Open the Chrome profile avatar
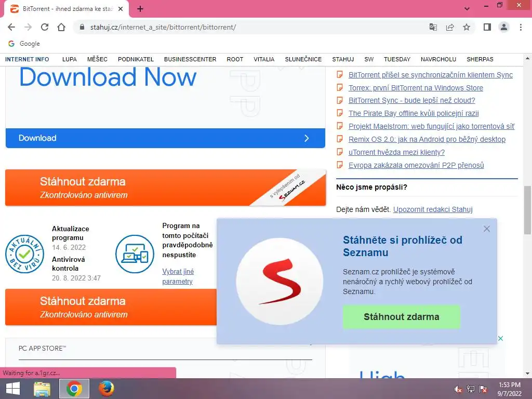This screenshot has height=399, width=532. click(504, 27)
